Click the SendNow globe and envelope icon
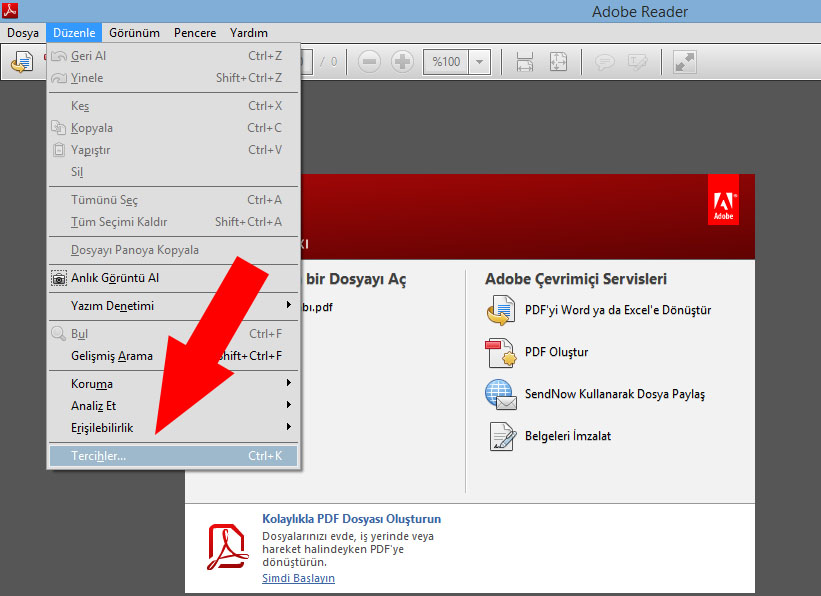Viewport: 821px width, 596px height. coord(501,394)
